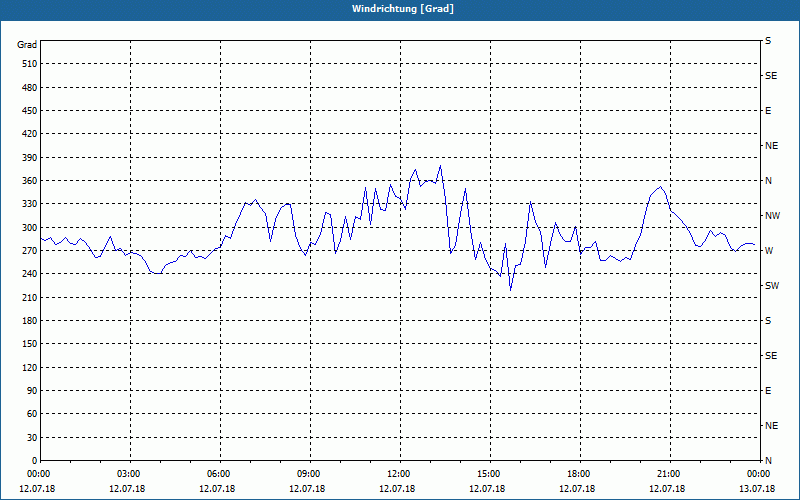Viewport: 800px width, 500px height.
Task: Click the S compass label at 180 degrees
Action: (768, 321)
